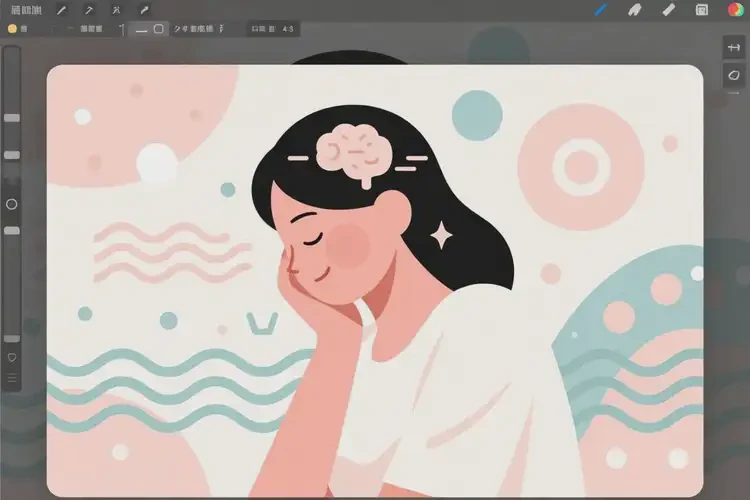The width and height of the screenshot is (750, 500).
Task: Tap the Selection tool icon
Action: [x=115, y=10]
